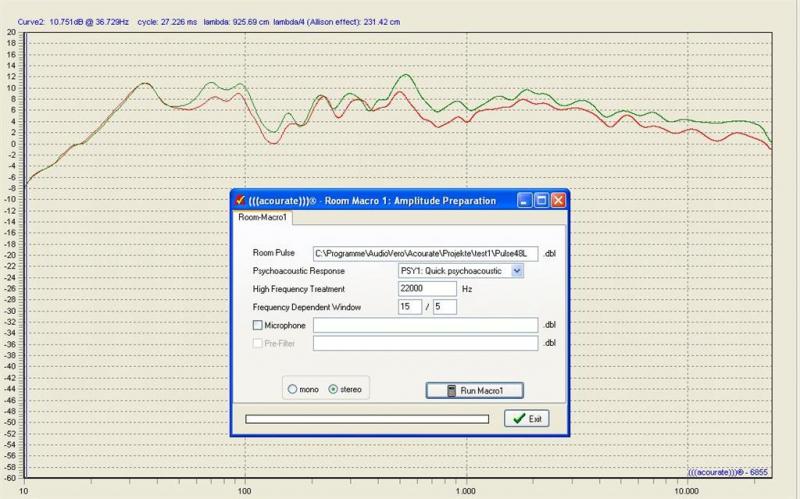The width and height of the screenshot is (800, 499).
Task: Click the calculator icon on Run Macro1
Action: 452,391
